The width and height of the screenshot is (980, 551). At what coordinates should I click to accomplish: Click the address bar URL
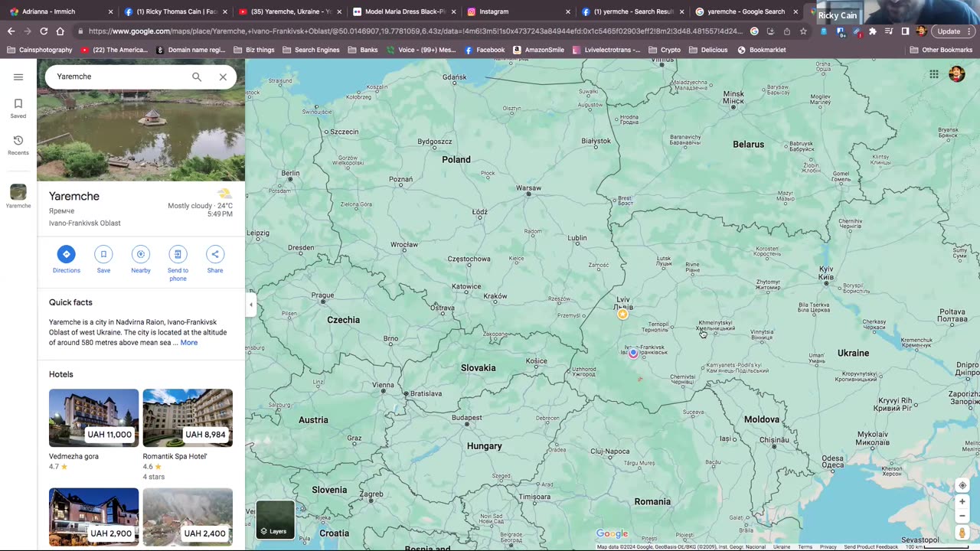click(x=415, y=31)
